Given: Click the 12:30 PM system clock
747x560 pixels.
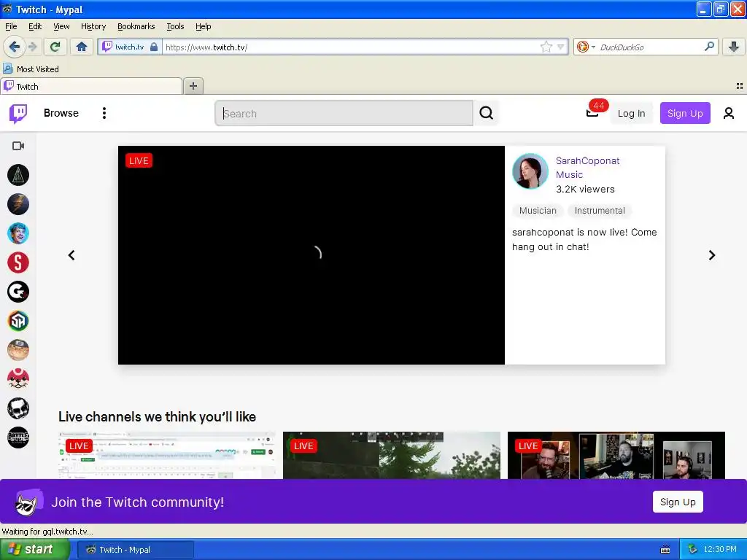Looking at the screenshot, I should click(x=720, y=550).
